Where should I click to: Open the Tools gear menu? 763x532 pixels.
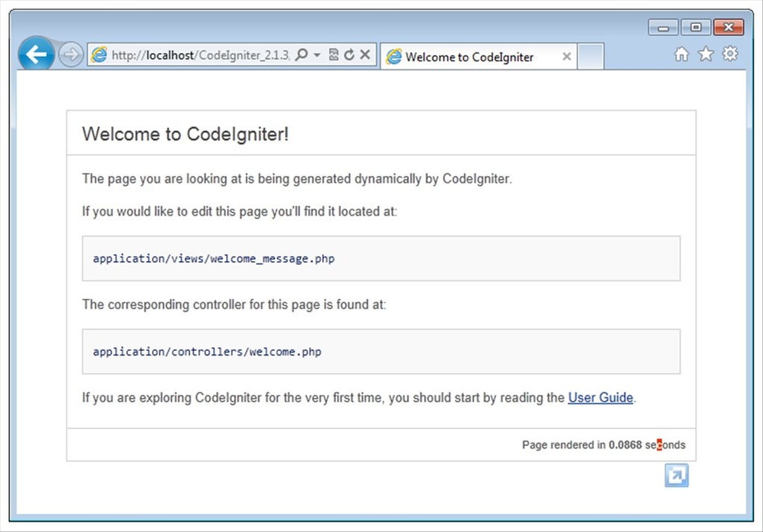tap(729, 54)
